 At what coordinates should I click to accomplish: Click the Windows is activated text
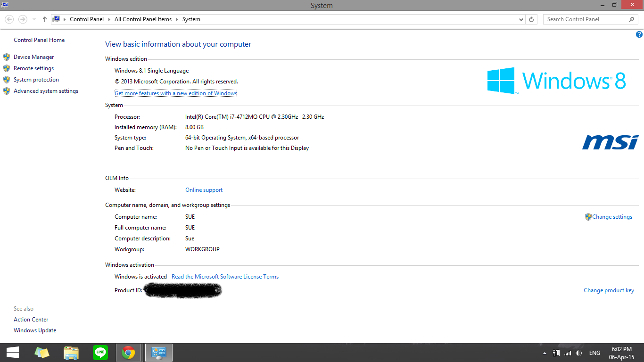140,277
